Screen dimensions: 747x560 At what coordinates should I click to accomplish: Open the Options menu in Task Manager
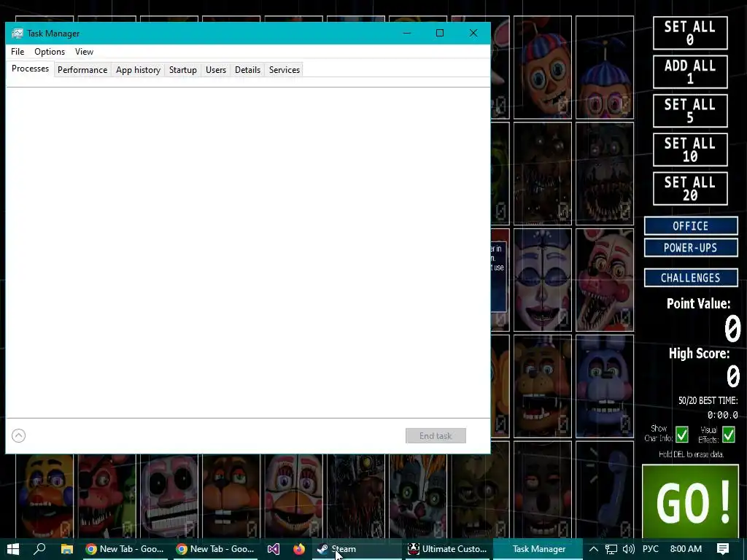coord(50,52)
